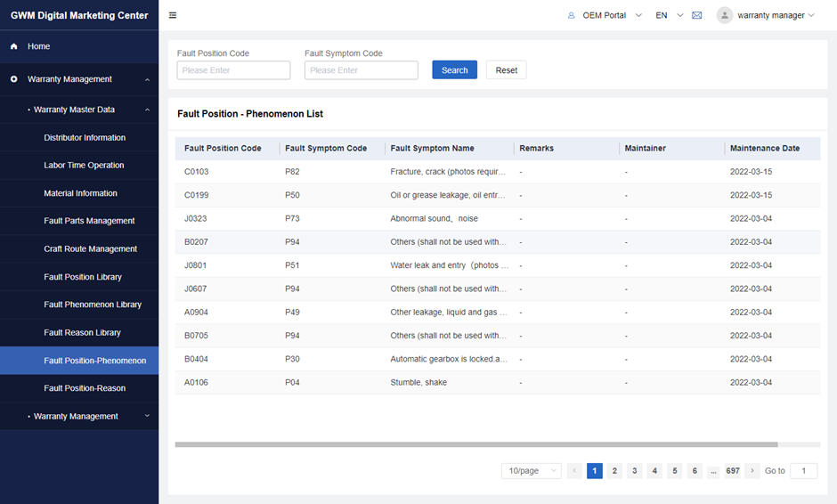Image resolution: width=837 pixels, height=504 pixels.
Task: Go to page 5
Action: coord(675,471)
